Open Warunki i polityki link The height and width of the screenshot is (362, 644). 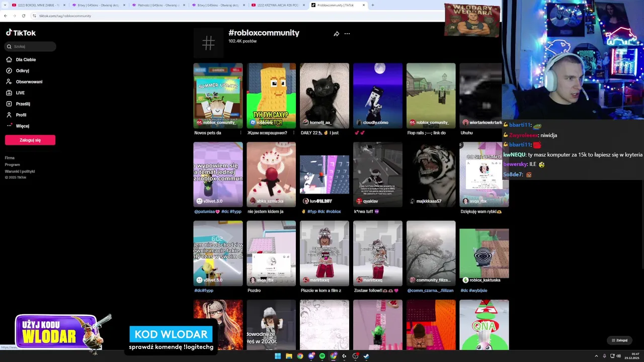click(20, 171)
